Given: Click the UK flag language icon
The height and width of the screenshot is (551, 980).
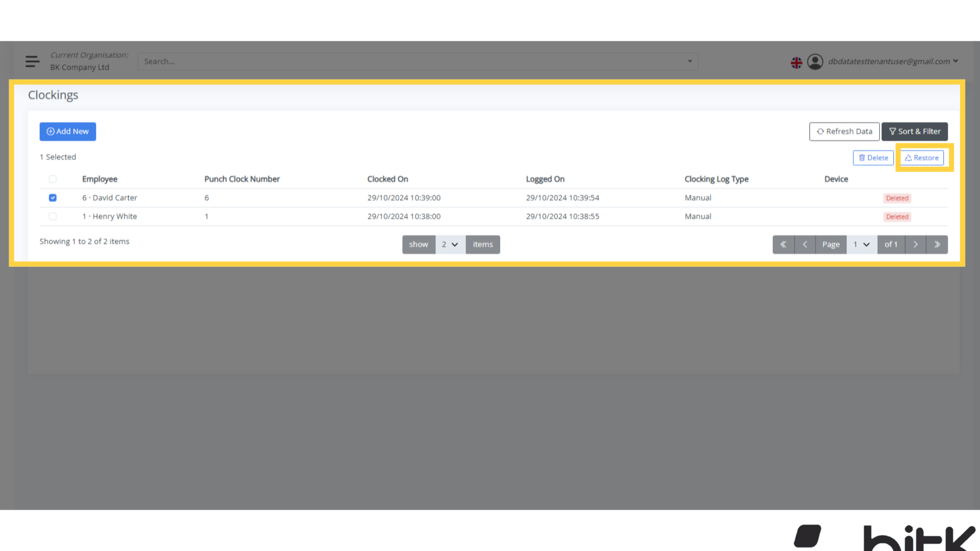Looking at the screenshot, I should [796, 62].
